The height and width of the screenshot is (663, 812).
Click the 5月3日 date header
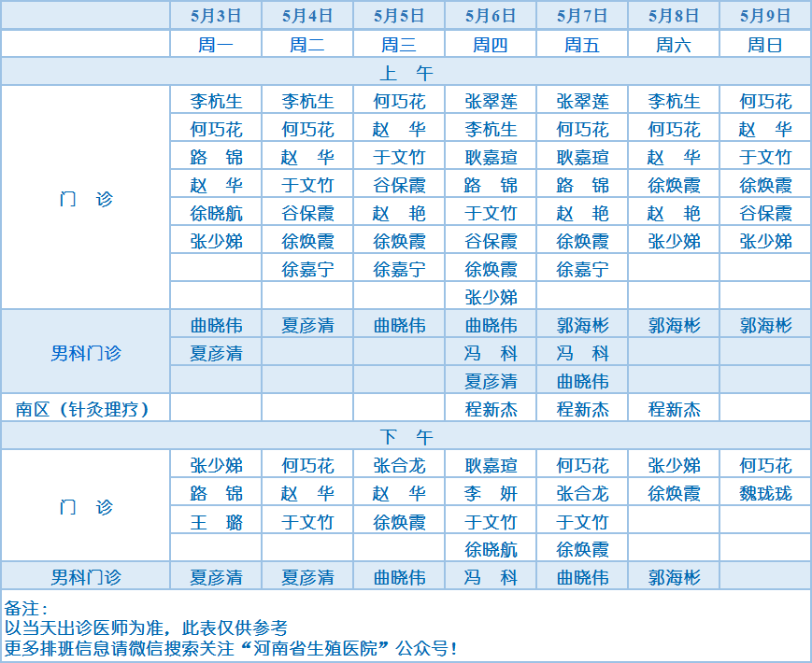216,16
